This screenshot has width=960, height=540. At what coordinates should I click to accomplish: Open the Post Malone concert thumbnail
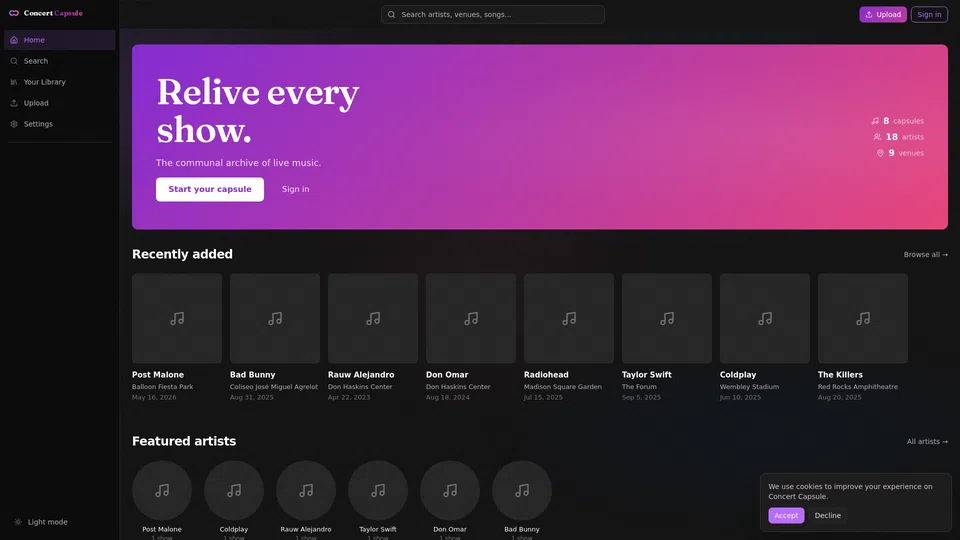click(177, 318)
